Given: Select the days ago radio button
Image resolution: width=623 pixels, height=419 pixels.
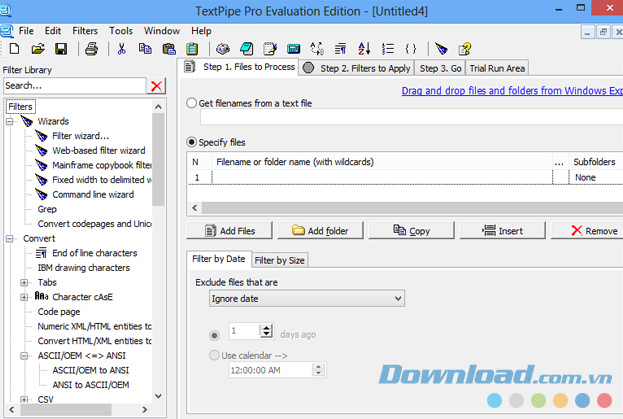Looking at the screenshot, I should [214, 336].
